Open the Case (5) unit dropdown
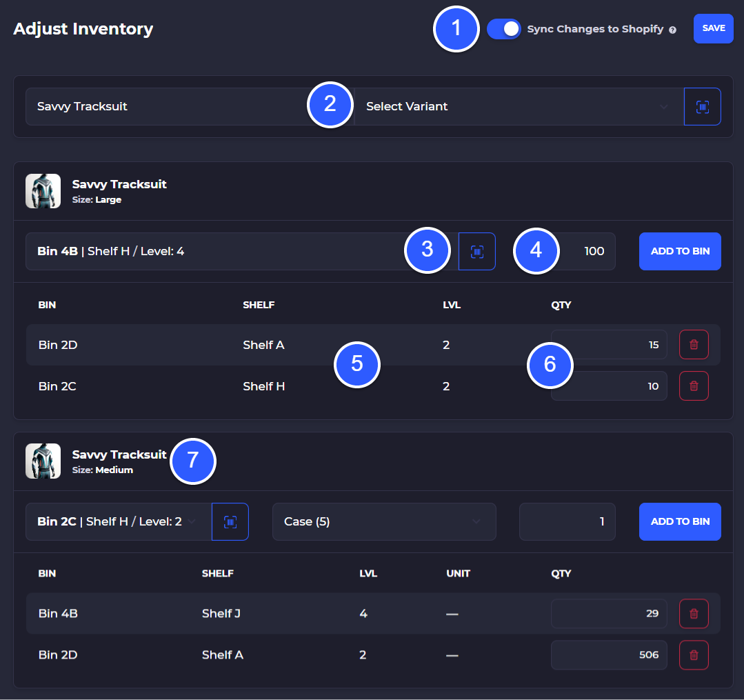The width and height of the screenshot is (744, 700). [383, 521]
